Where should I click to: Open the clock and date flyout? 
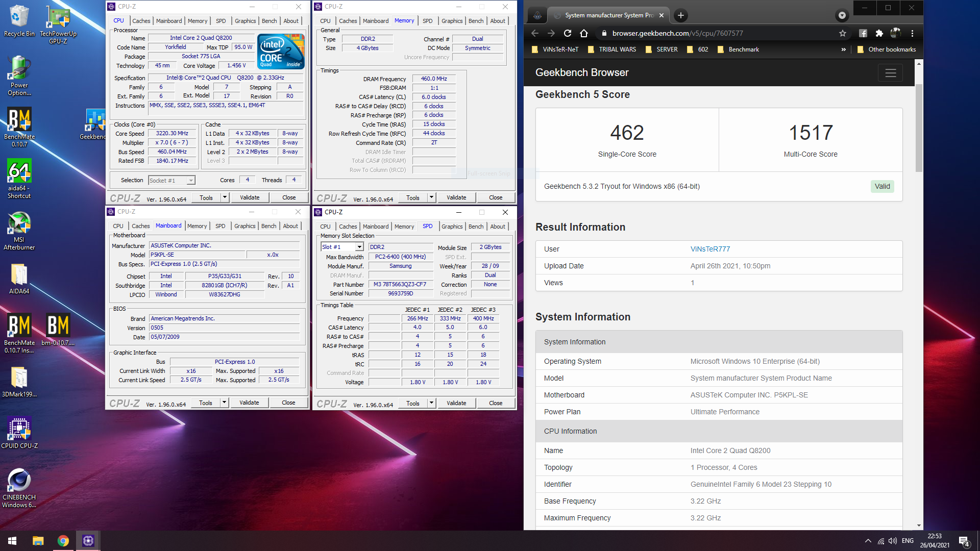935,541
